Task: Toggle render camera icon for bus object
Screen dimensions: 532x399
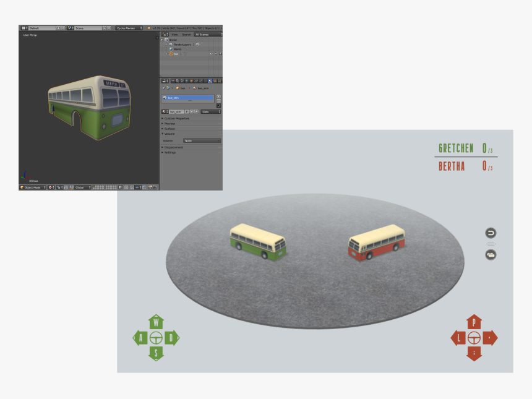Action: pyautogui.click(x=219, y=54)
